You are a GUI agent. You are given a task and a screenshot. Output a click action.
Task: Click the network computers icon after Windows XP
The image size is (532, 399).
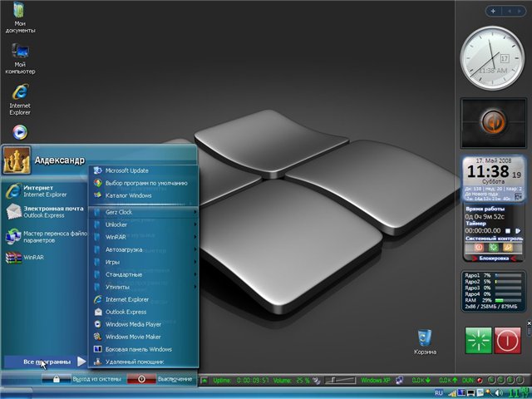tap(399, 381)
